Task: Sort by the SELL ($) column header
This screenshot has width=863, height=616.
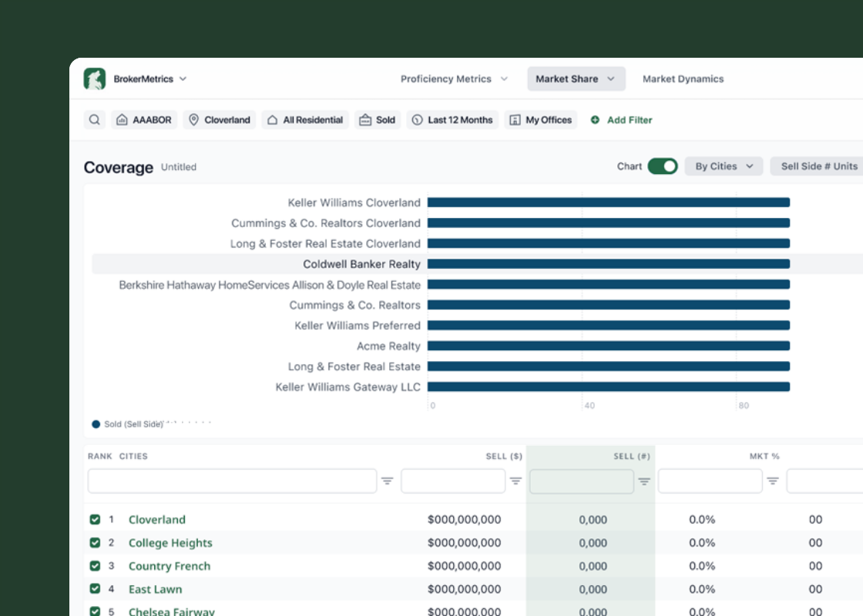Action: 504,456
